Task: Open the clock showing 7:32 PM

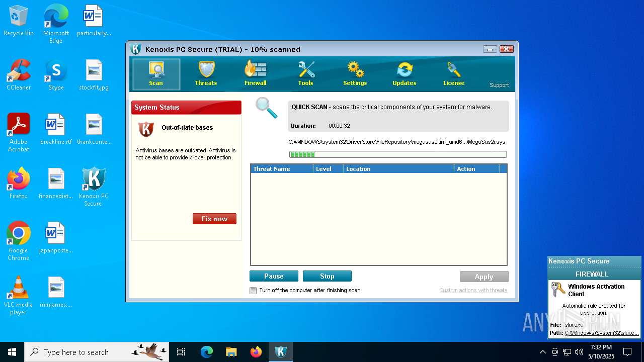Action: click(x=602, y=352)
